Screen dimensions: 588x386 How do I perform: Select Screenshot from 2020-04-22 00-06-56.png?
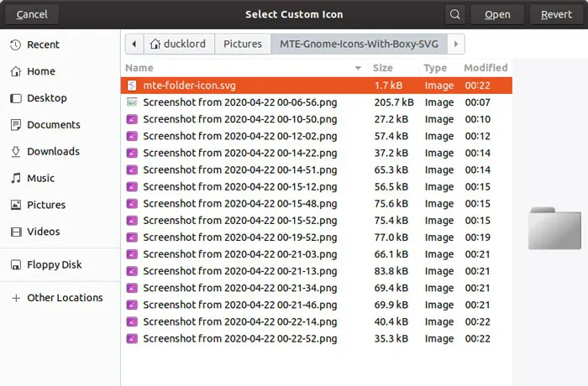click(317, 102)
